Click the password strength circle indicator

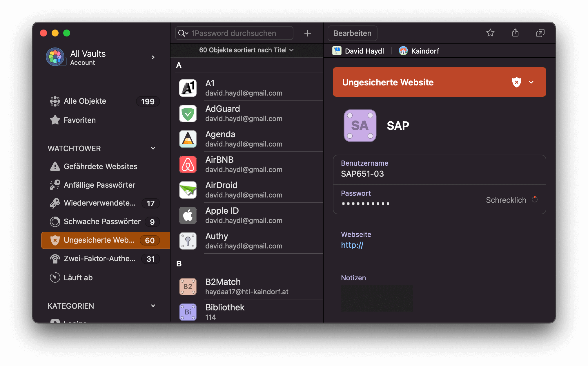[x=535, y=200]
